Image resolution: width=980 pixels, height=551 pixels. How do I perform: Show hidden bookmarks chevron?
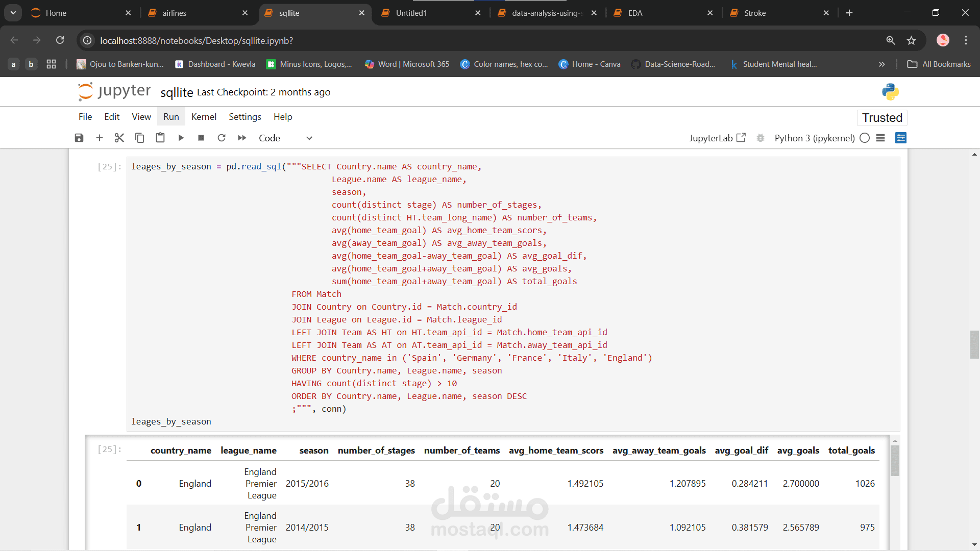[881, 64]
